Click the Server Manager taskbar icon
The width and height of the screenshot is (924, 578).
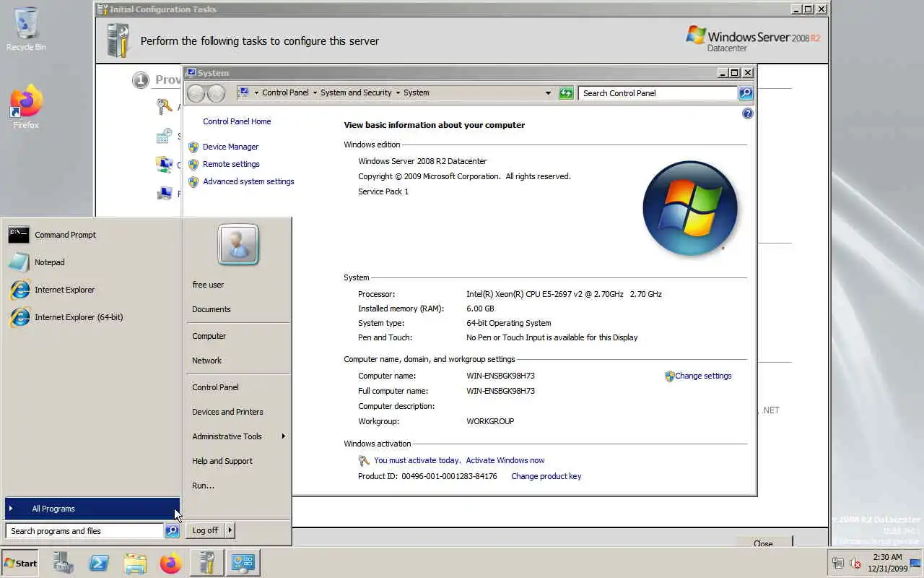[x=63, y=563]
